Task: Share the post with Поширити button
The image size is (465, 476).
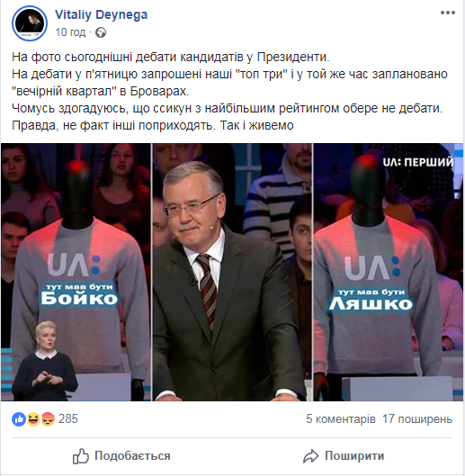Action: [x=344, y=456]
